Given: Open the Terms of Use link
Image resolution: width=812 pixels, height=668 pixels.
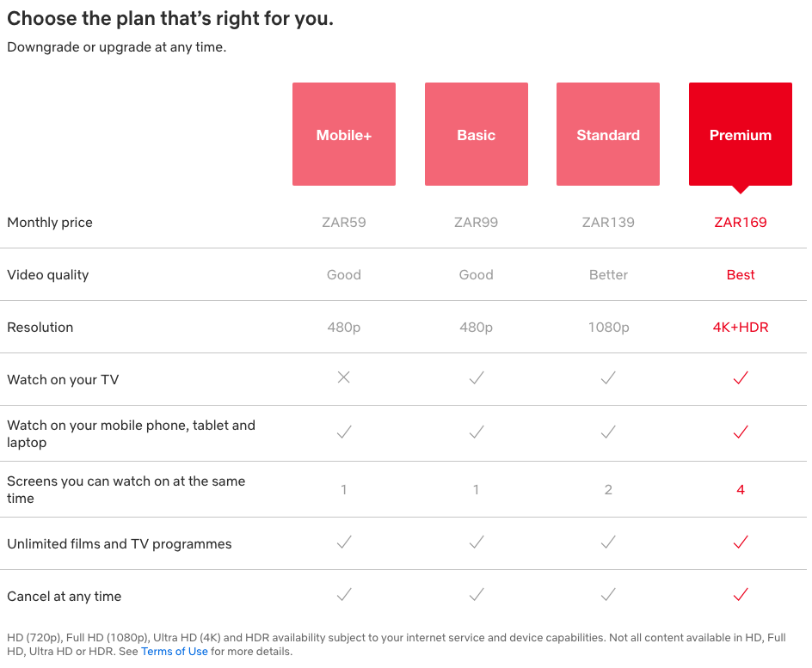Looking at the screenshot, I should point(175,652).
